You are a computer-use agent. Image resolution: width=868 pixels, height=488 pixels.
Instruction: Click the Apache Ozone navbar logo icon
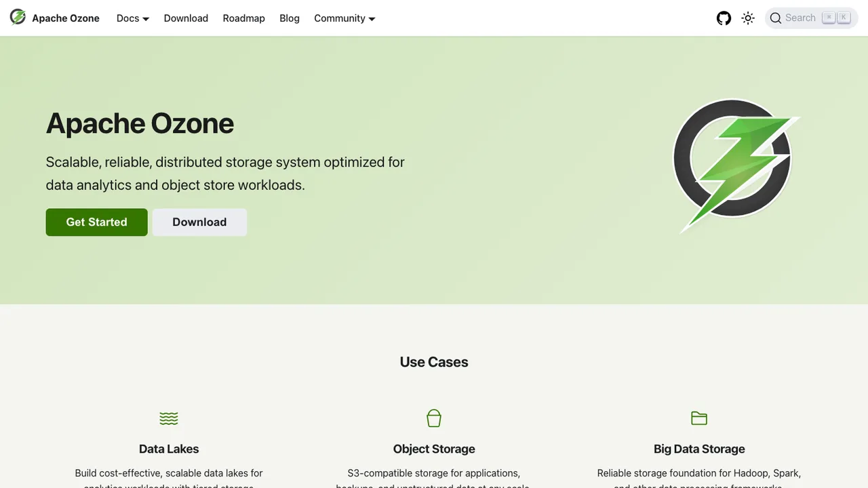tap(18, 18)
